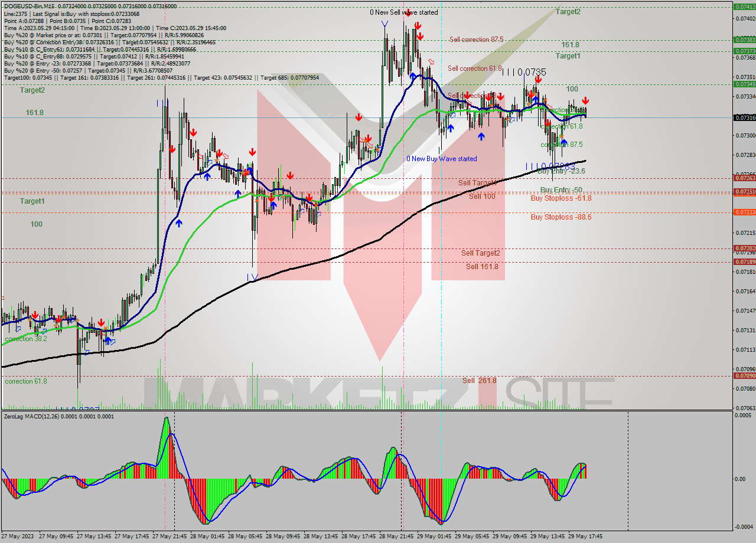Viewport: 756px width, 543px height.
Task: Click the green 0.07373 price tag
Action: (x=744, y=51)
